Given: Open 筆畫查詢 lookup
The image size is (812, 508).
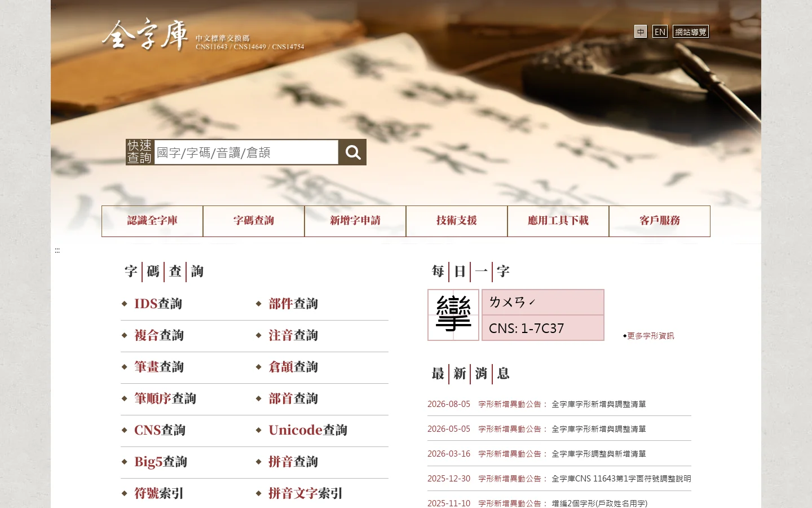Looking at the screenshot, I should click(159, 367).
